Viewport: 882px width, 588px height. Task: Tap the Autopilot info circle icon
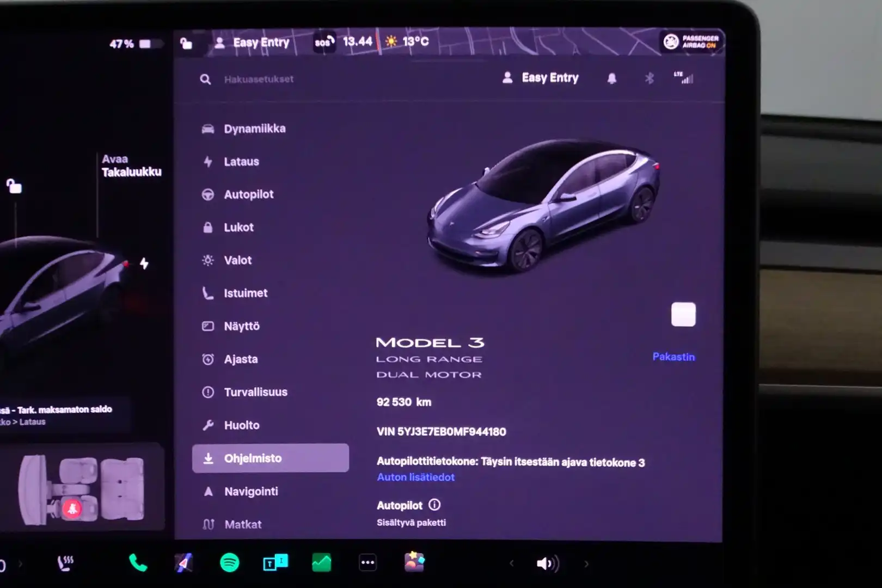click(x=434, y=505)
